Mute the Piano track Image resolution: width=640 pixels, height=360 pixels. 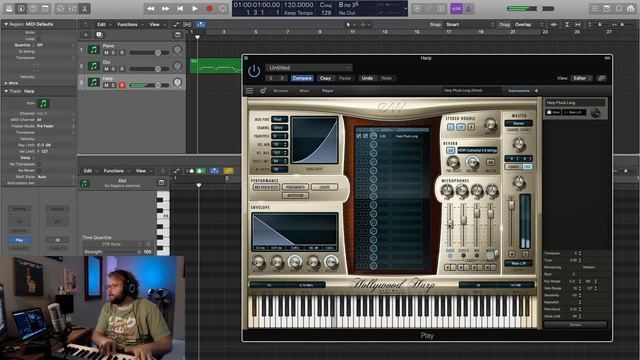point(106,53)
